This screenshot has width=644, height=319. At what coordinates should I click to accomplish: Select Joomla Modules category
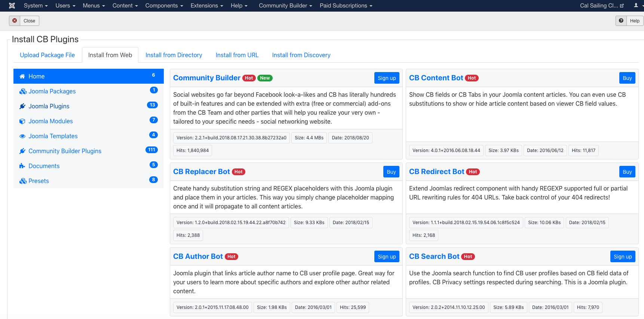click(x=89, y=121)
